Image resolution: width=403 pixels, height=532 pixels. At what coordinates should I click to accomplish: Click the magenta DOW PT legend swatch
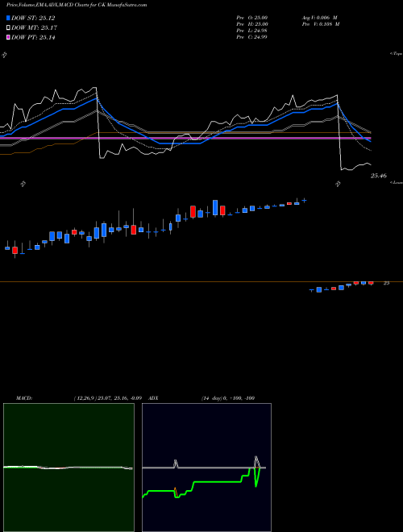(9, 37)
